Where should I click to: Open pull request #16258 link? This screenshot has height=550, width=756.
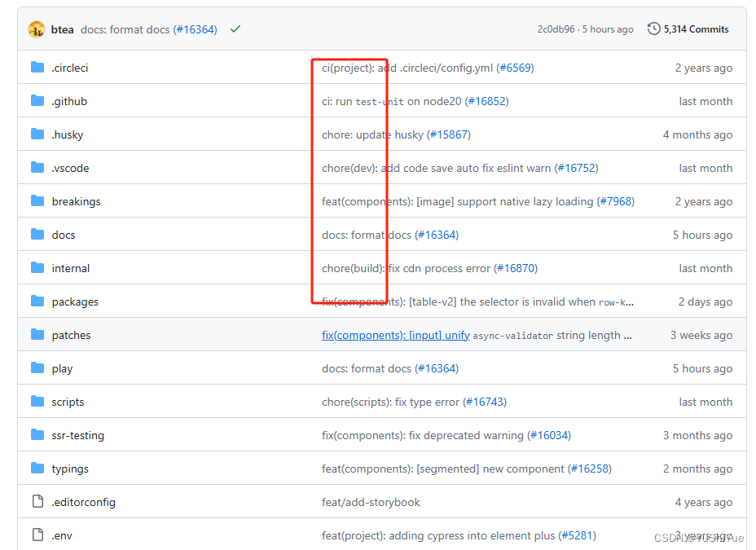coord(589,469)
